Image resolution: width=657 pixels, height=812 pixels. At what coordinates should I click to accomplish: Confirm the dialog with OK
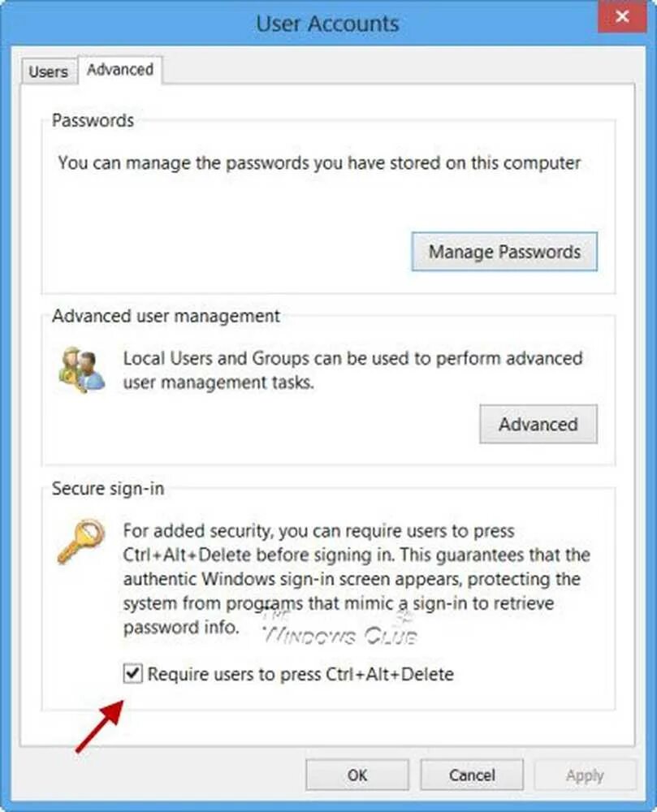(x=357, y=775)
